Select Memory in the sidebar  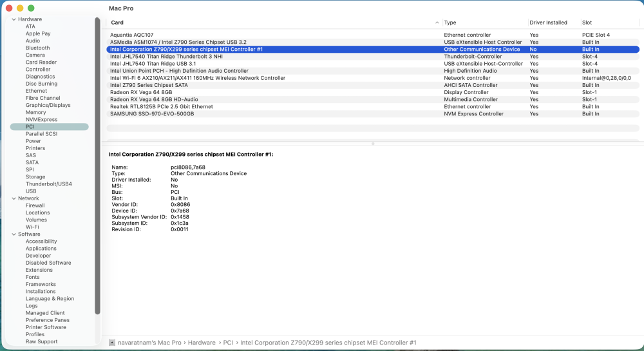[x=35, y=113]
